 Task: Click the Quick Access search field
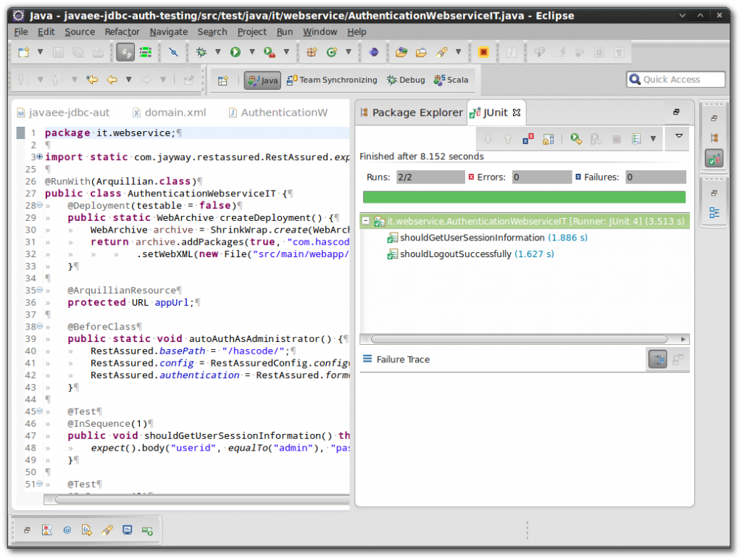[x=676, y=80]
